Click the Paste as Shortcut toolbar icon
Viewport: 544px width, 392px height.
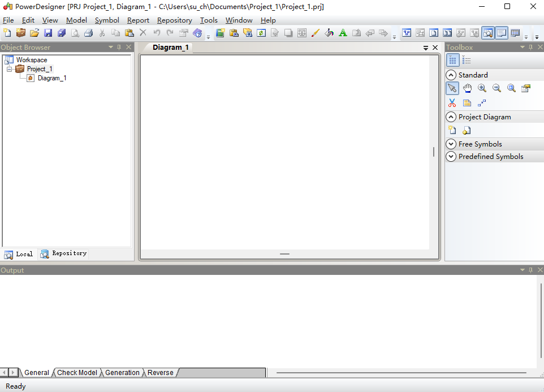click(234, 33)
